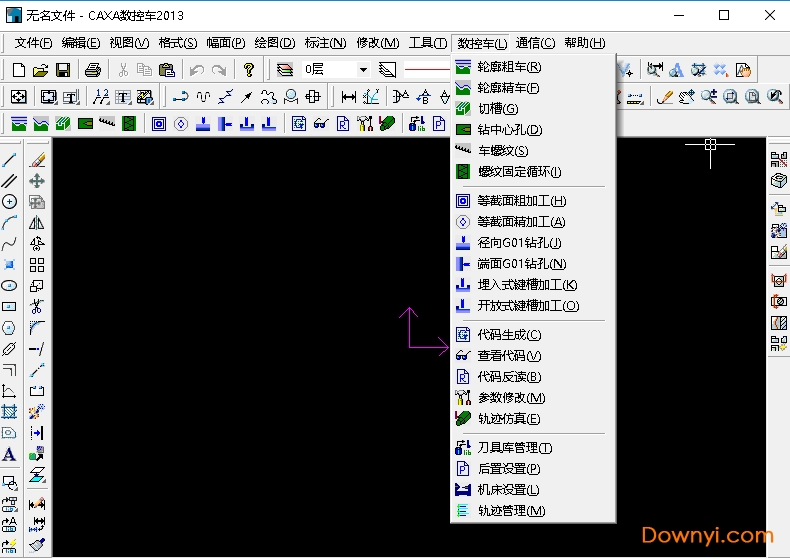Open the 帮助(H) menu
The width and height of the screenshot is (790, 559).
[584, 43]
